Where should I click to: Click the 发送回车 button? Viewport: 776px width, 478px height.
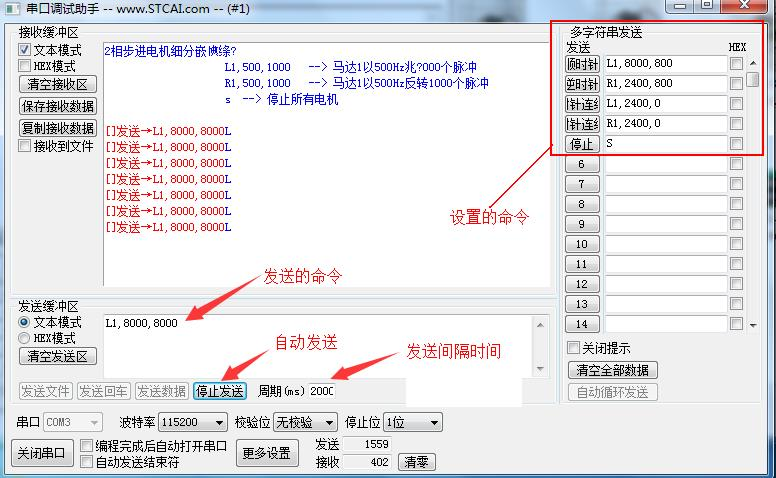coord(103,391)
